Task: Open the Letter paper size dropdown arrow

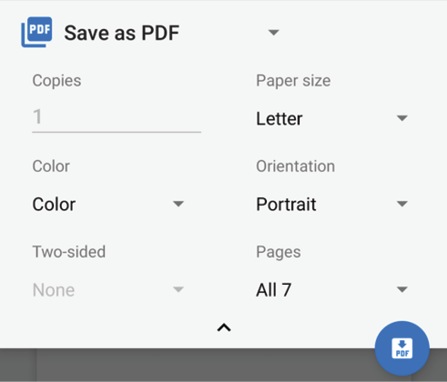Action: [x=402, y=118]
